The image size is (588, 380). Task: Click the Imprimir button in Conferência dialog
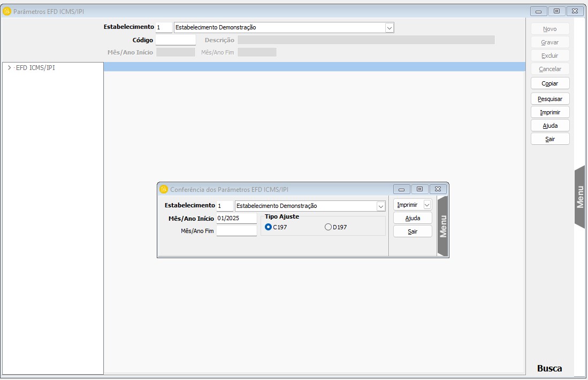coord(408,205)
